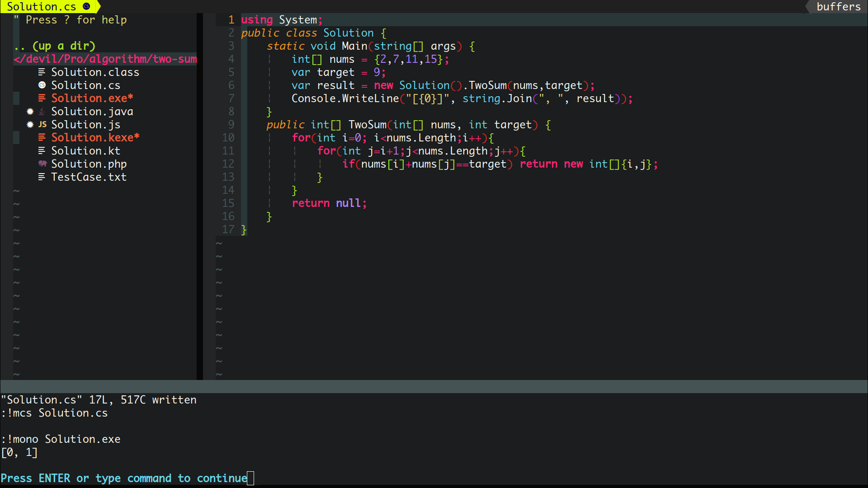The width and height of the screenshot is (868, 488).
Task: Click the JS icon next to Solution.js
Action: coord(42,125)
